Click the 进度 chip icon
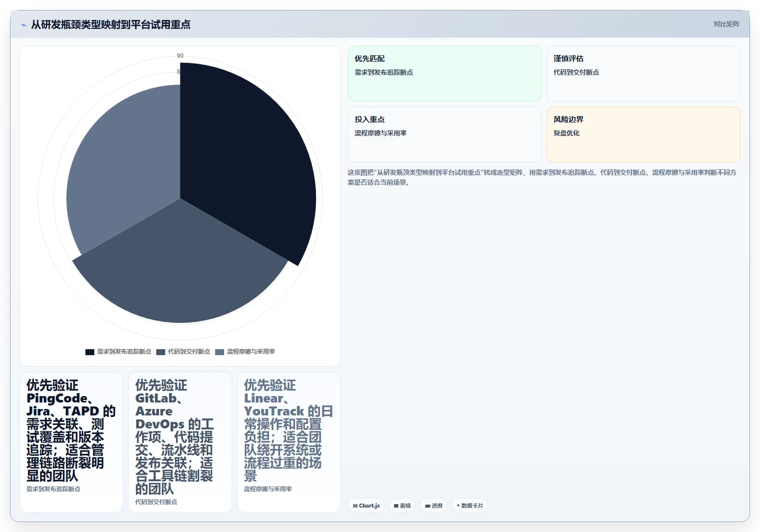This screenshot has height=532, width=760. (428, 506)
